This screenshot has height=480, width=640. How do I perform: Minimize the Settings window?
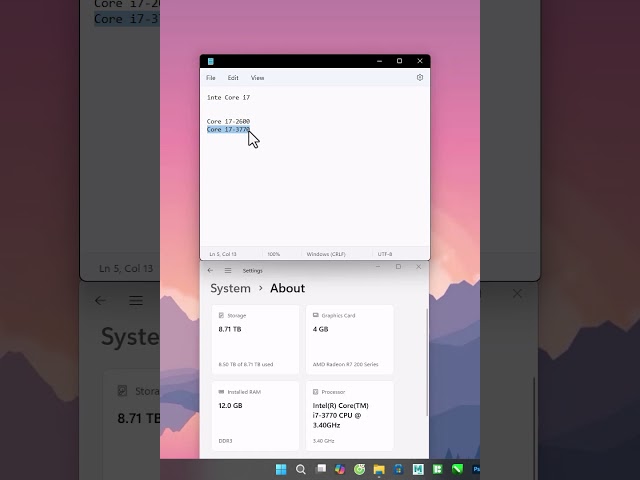coord(378,267)
